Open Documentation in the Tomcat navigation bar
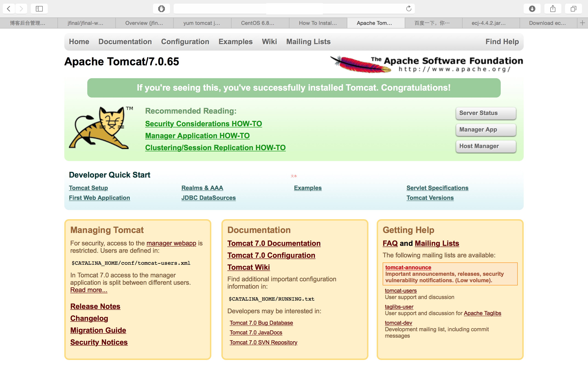Viewport: 588px width, 368px height. tap(125, 42)
